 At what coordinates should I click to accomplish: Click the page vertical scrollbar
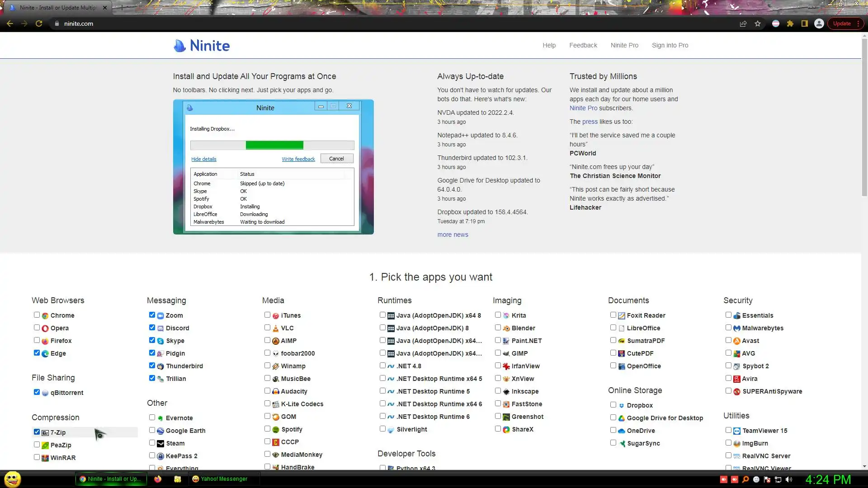click(x=864, y=117)
